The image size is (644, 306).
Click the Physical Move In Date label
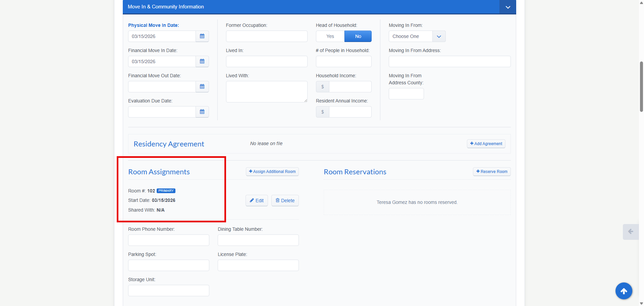[x=153, y=25]
